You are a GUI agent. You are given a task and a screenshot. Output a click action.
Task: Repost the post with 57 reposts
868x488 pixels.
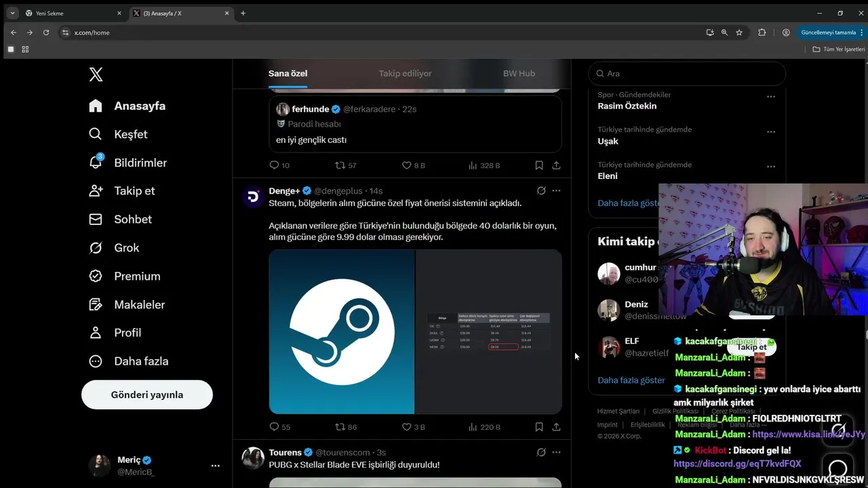[346, 165]
